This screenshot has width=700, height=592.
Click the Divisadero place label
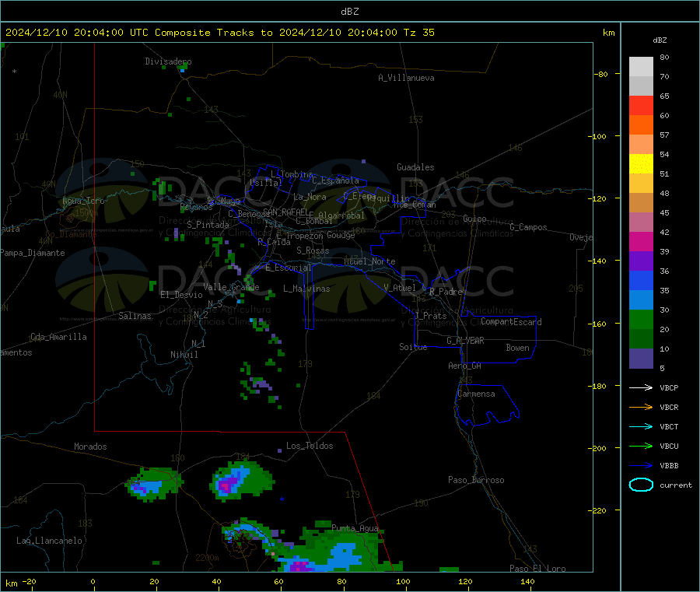pyautogui.click(x=168, y=61)
